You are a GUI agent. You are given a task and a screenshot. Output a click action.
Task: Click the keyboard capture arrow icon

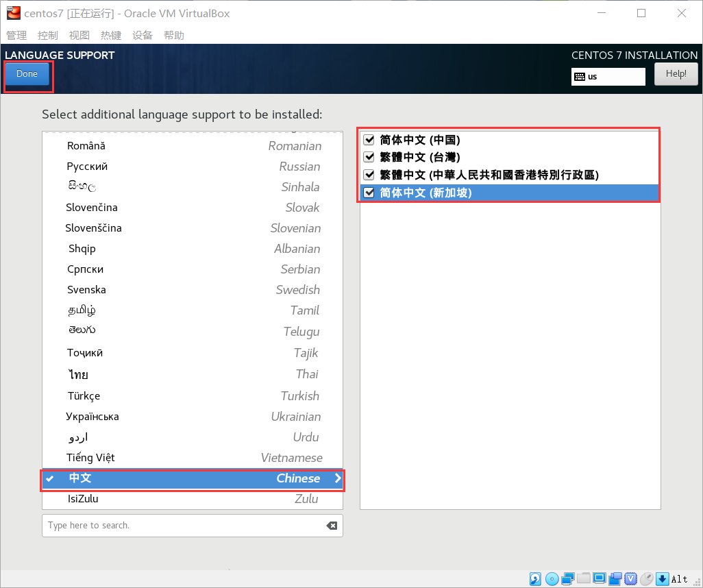pos(662,578)
